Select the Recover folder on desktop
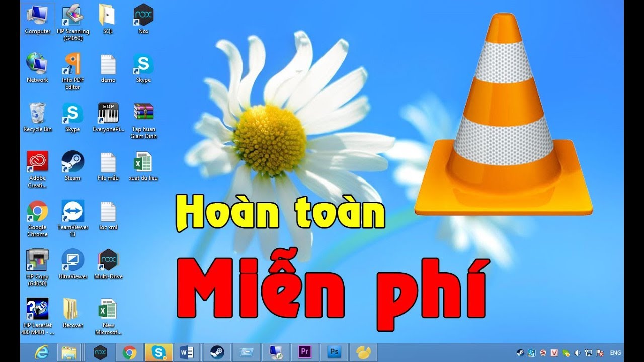This screenshot has height=362, width=644. click(x=73, y=313)
